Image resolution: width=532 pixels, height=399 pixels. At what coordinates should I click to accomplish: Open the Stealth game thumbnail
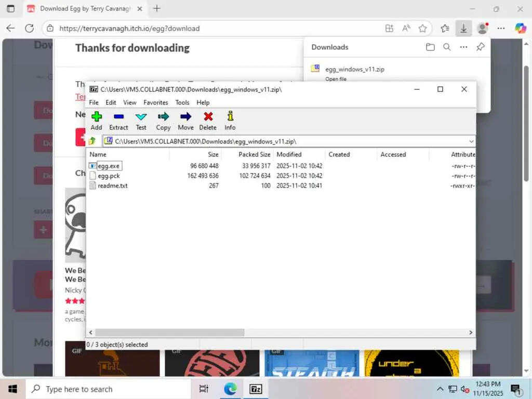[312, 363]
